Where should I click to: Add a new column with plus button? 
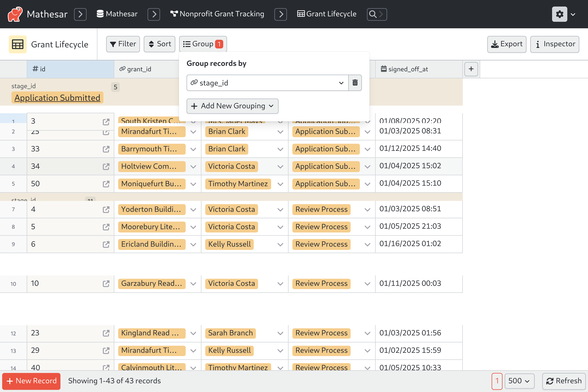(471, 69)
